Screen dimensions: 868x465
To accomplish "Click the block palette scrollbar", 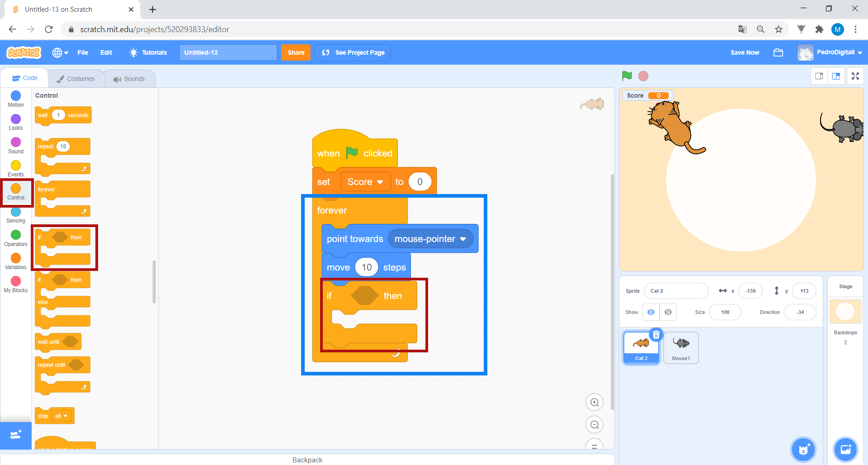I will 154,282.
